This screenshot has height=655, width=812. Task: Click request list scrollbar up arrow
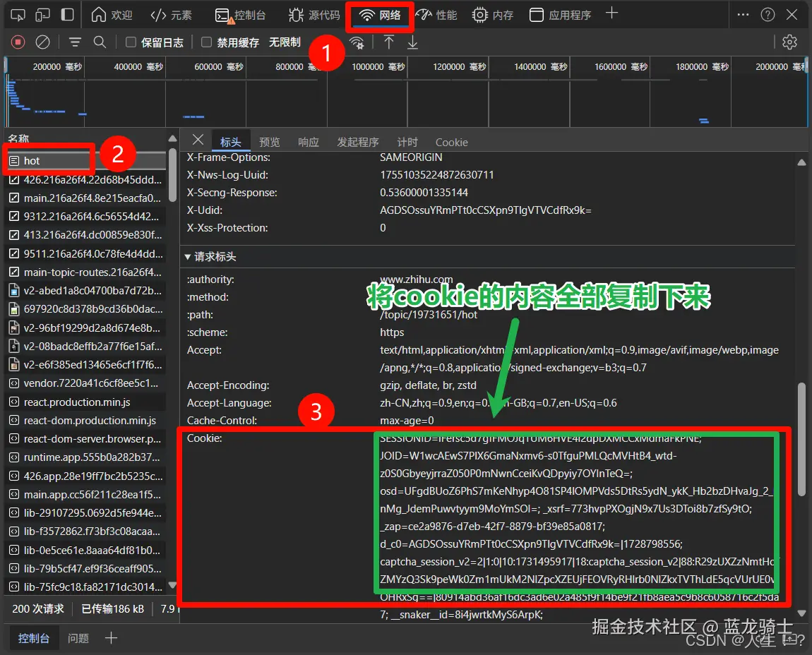click(172, 139)
